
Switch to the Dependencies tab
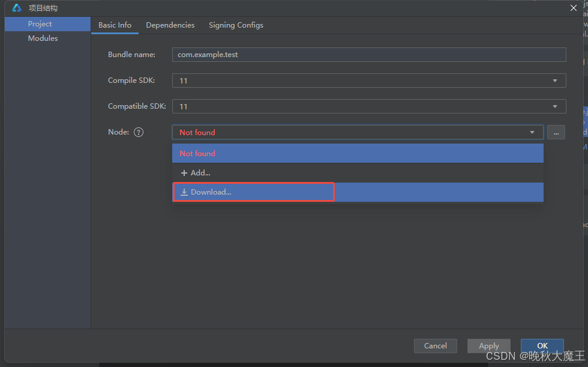(x=170, y=25)
